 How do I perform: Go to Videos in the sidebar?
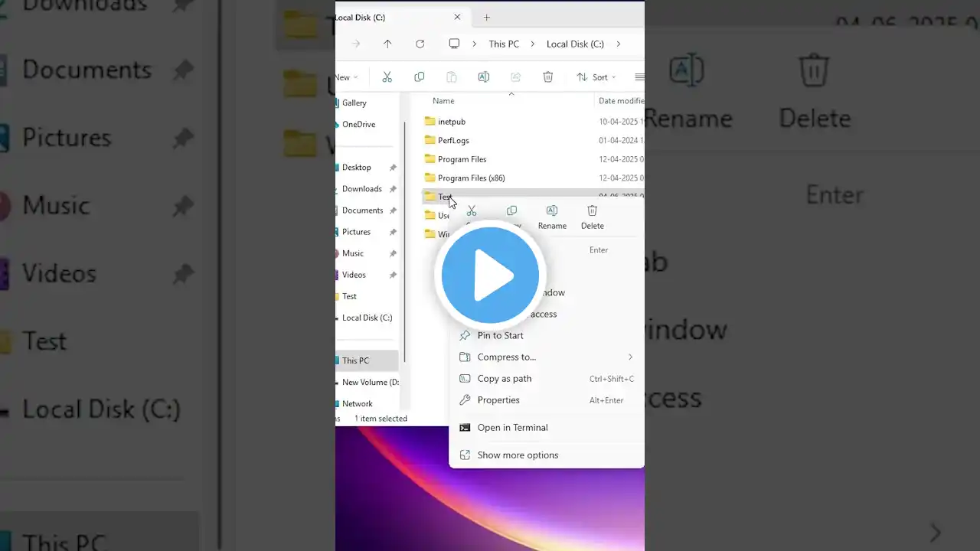coord(354,275)
